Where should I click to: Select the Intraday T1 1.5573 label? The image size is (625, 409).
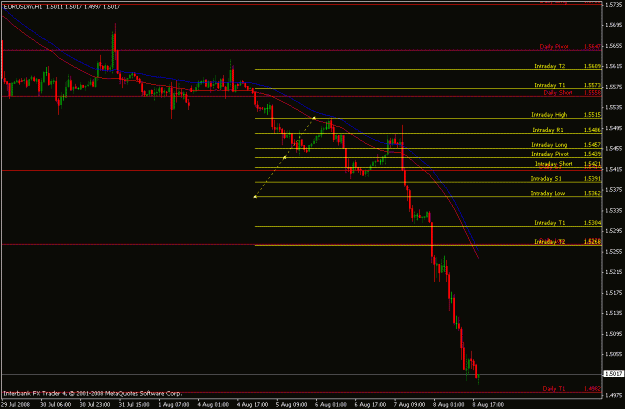click(568, 85)
